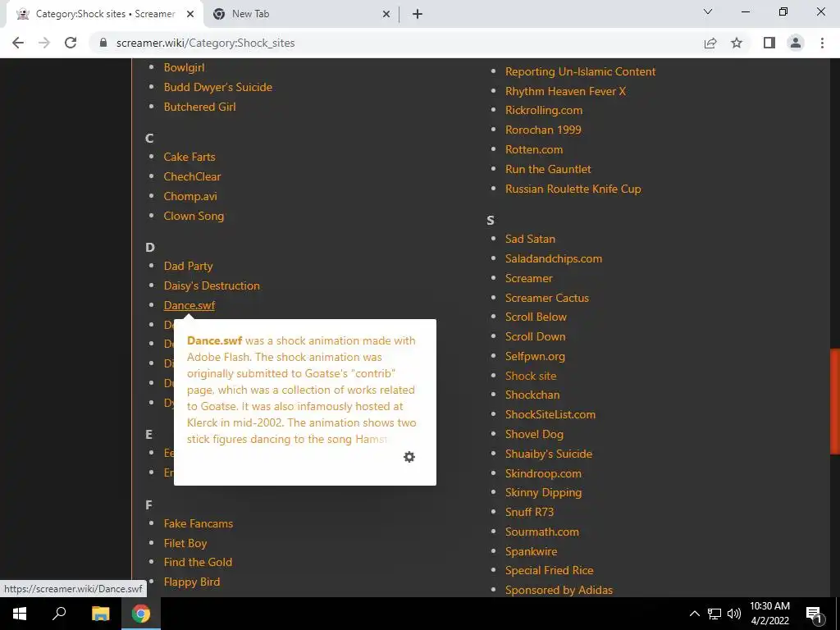
Task: Open a new tab with plus button
Action: tap(418, 14)
